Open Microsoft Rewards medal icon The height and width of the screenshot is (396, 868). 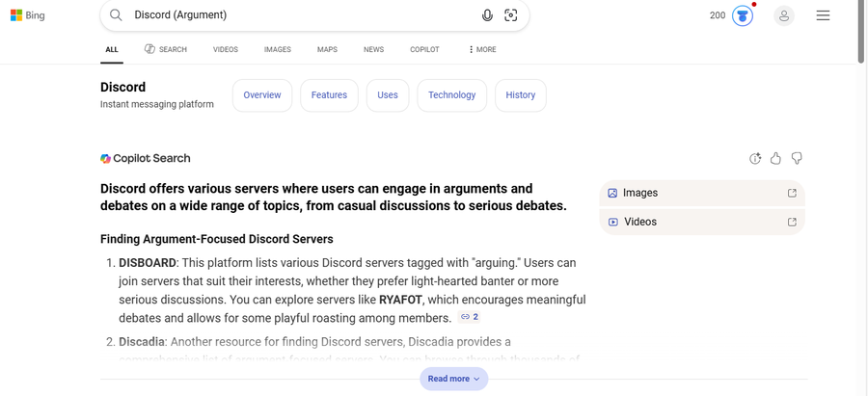pos(743,15)
